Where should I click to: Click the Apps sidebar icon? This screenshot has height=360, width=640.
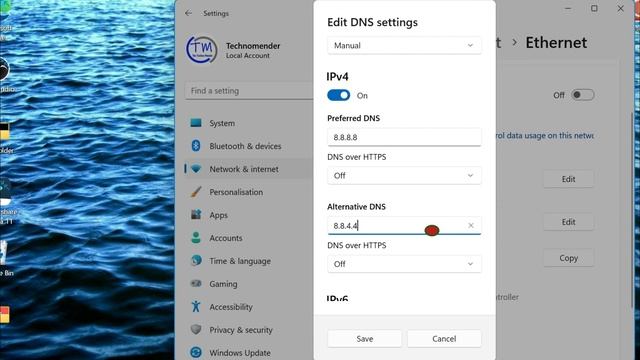(x=196, y=215)
